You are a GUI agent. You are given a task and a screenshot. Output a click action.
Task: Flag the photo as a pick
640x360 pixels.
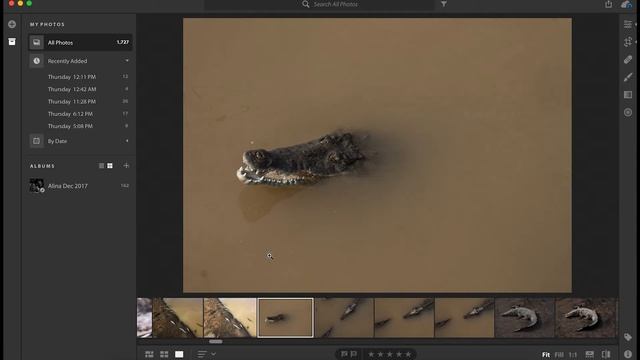coord(344,354)
